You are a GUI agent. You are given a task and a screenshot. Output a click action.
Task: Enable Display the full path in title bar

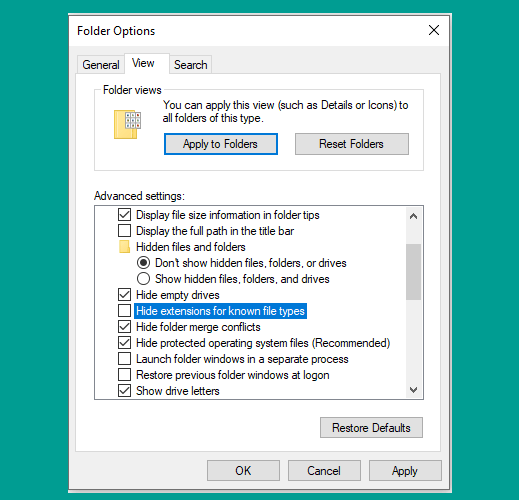click(124, 231)
